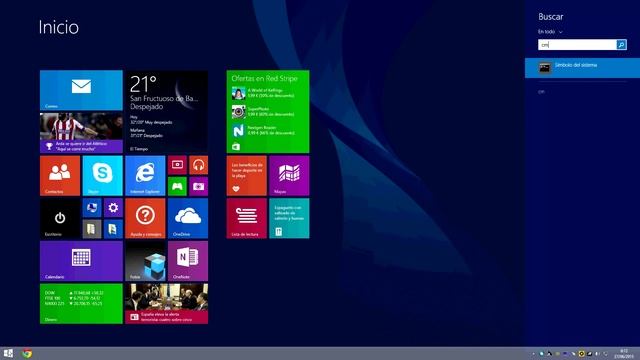Open the Fotos tile
Viewport: 640px width, 360px height.
pyautogui.click(x=145, y=261)
